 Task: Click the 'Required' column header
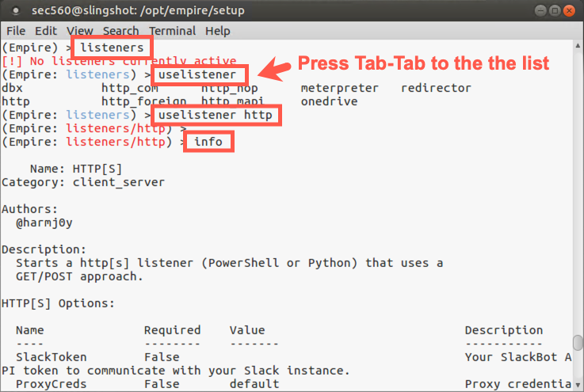click(x=172, y=330)
